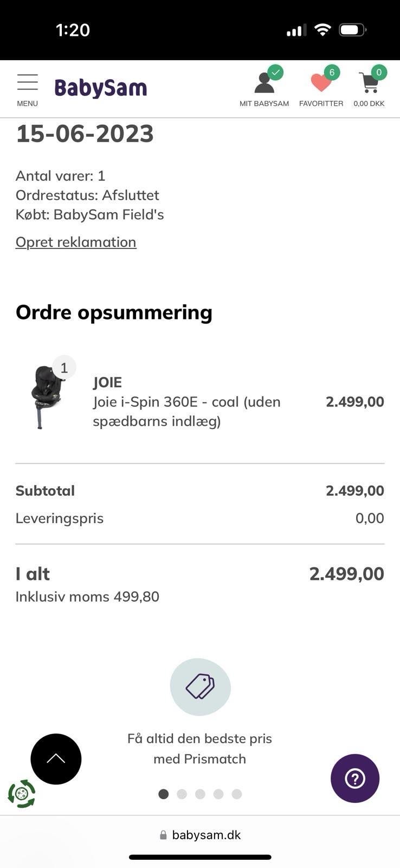Tap the Prismatch promotion text

coord(200,749)
